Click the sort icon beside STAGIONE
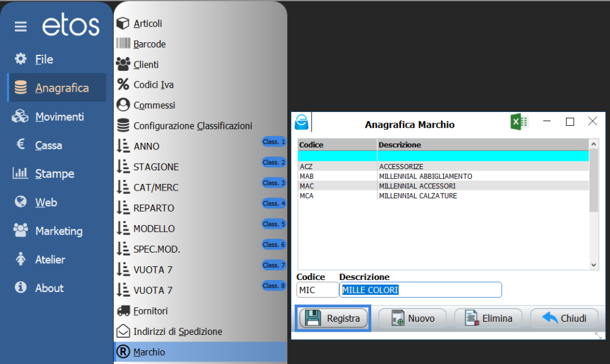 pyautogui.click(x=123, y=166)
